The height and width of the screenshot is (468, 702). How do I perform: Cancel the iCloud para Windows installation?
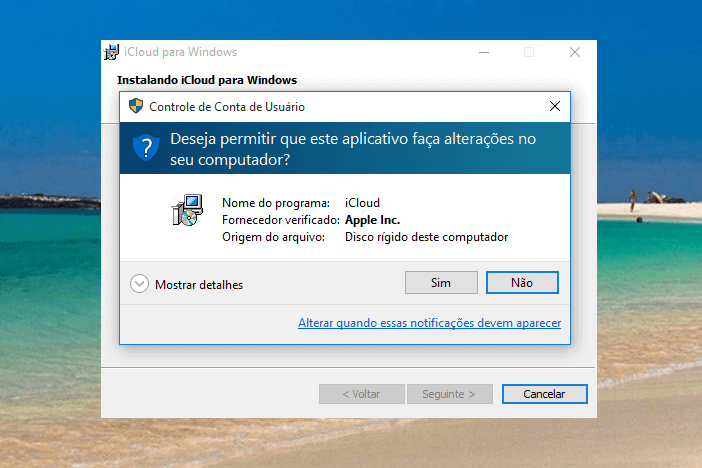point(544,394)
